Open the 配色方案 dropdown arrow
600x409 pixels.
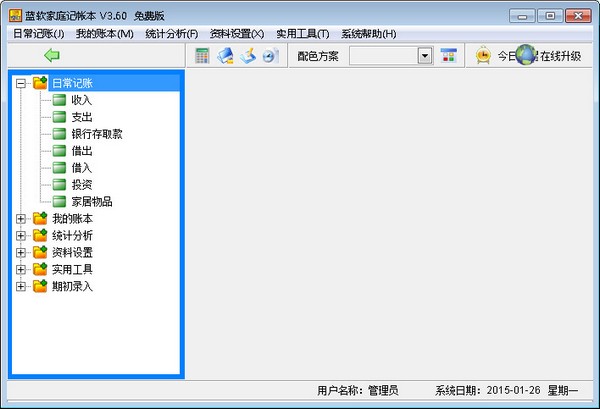pyautogui.click(x=425, y=56)
